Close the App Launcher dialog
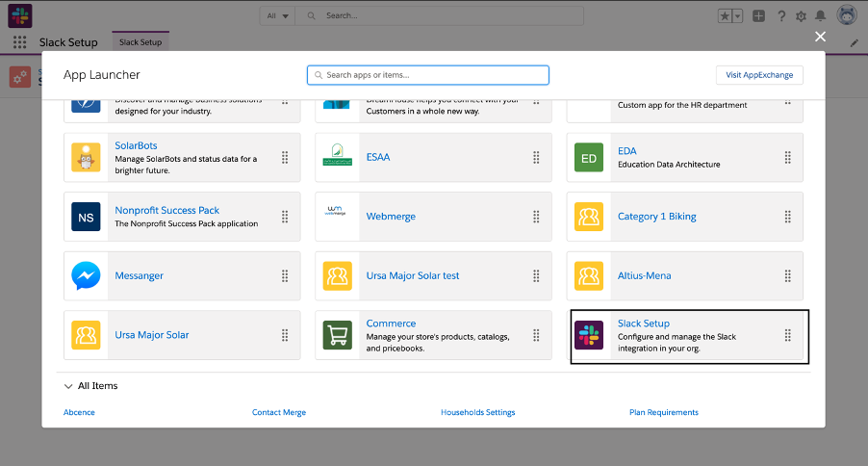The image size is (868, 466). [x=820, y=37]
